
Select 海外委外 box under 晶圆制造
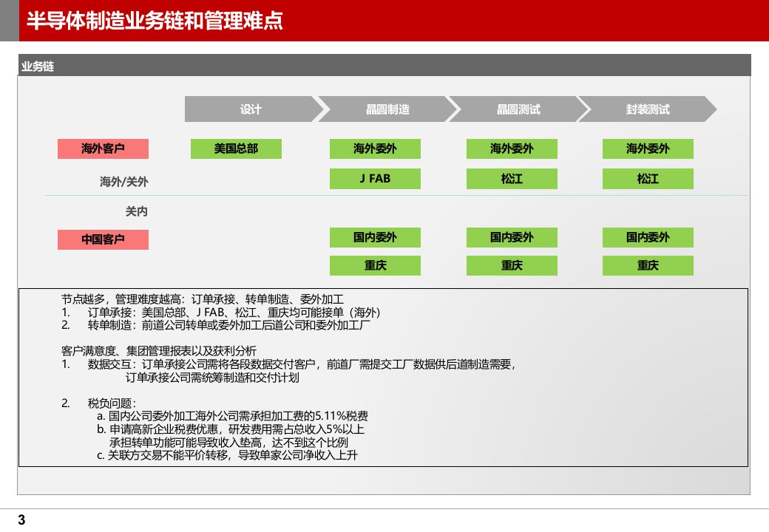click(x=375, y=149)
